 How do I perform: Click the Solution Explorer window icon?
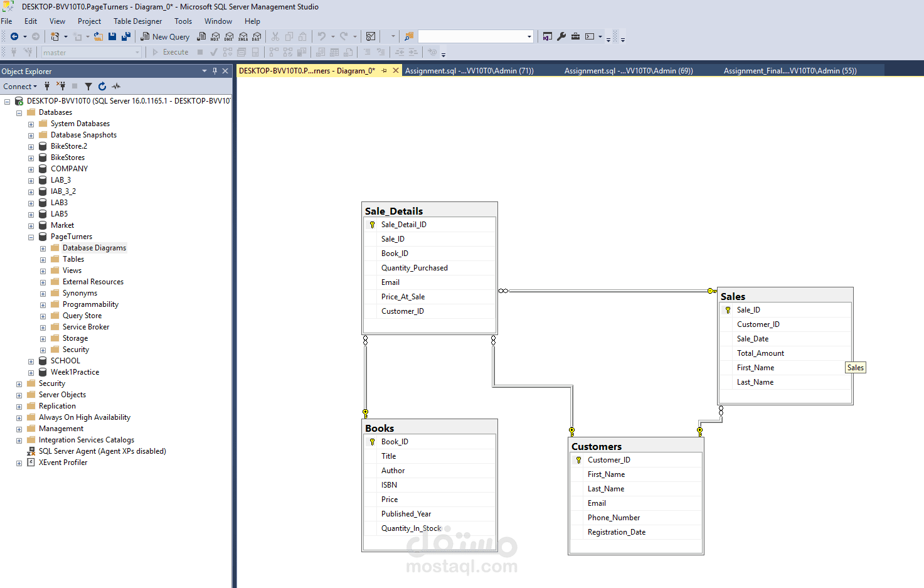coord(548,36)
